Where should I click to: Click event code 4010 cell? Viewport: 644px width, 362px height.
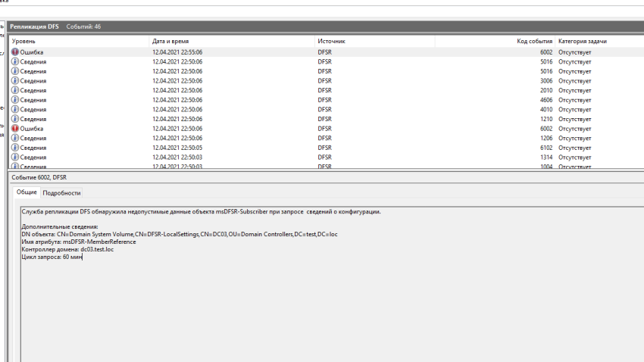546,110
